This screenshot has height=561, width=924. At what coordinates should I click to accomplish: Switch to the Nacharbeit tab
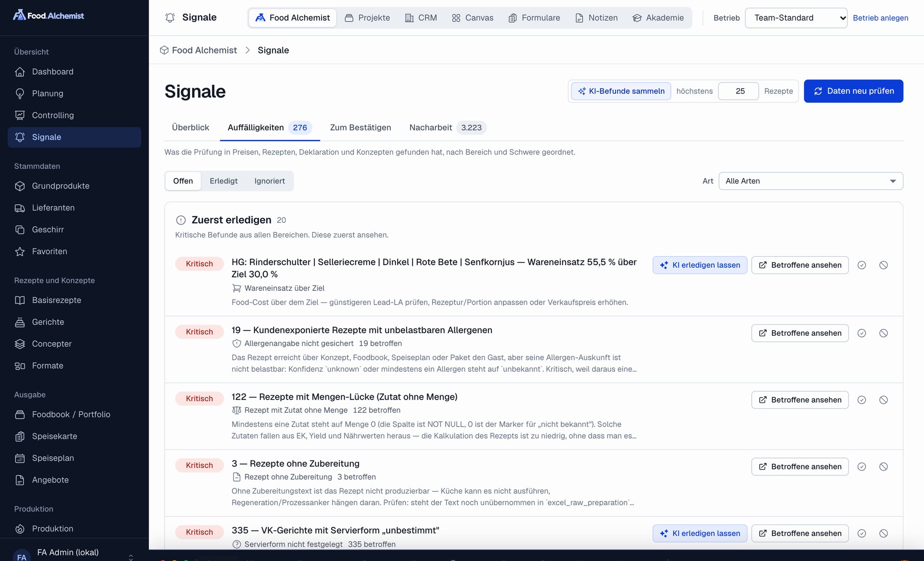[x=448, y=128]
